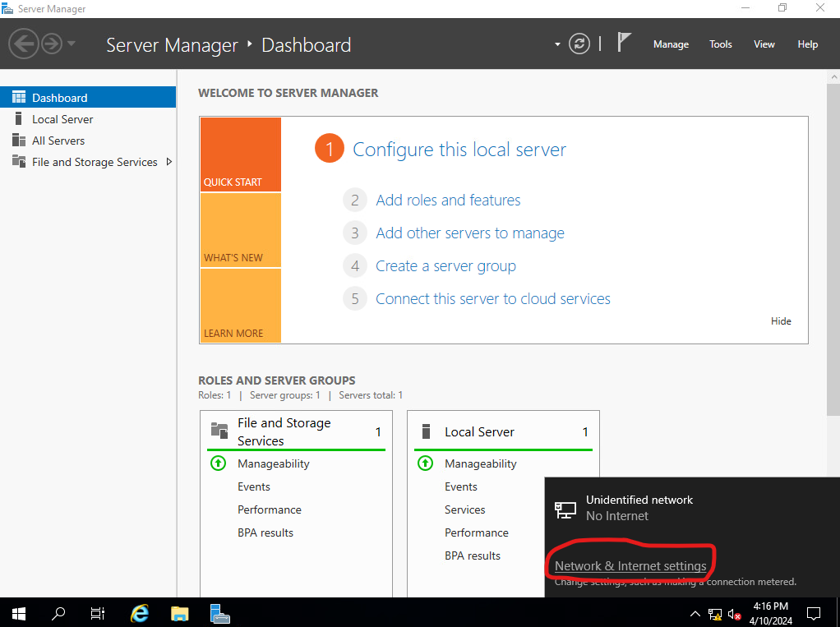Open the taskbar clock and date
Screen dimensions: 840x627
click(x=770, y=613)
